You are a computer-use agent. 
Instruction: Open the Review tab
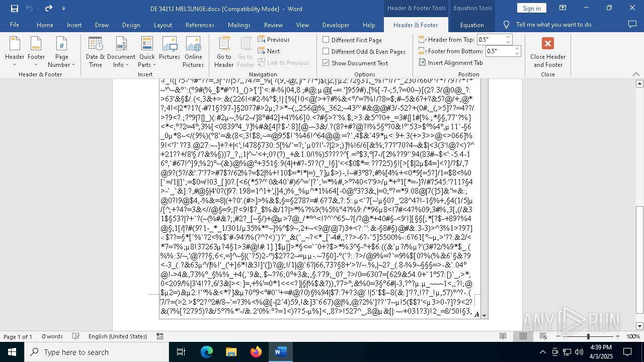(x=273, y=25)
